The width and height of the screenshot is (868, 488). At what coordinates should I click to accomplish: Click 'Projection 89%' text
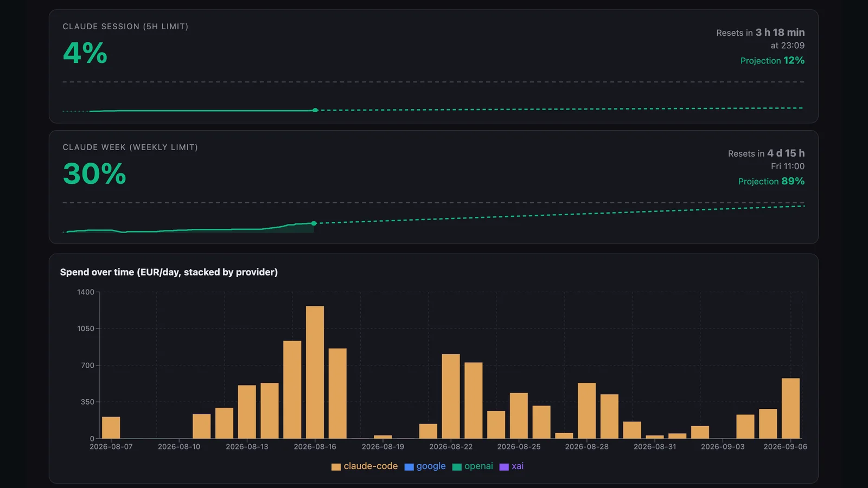[771, 182]
